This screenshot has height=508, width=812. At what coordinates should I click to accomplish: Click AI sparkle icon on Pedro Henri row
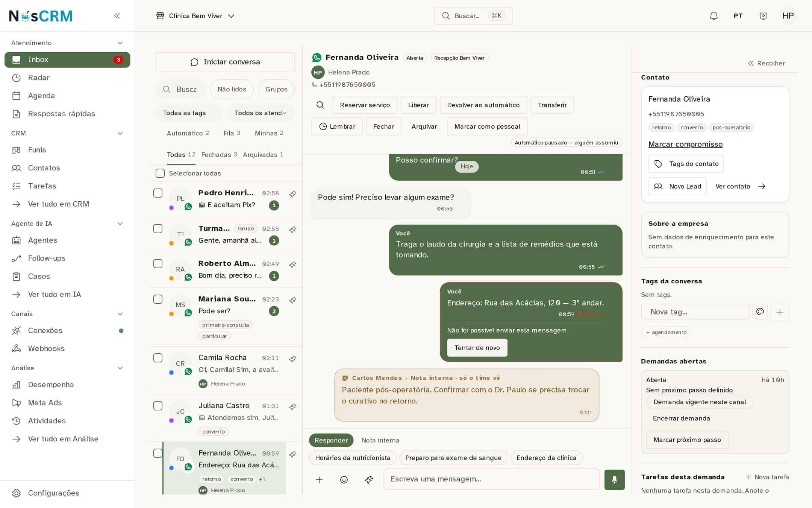tap(292, 194)
